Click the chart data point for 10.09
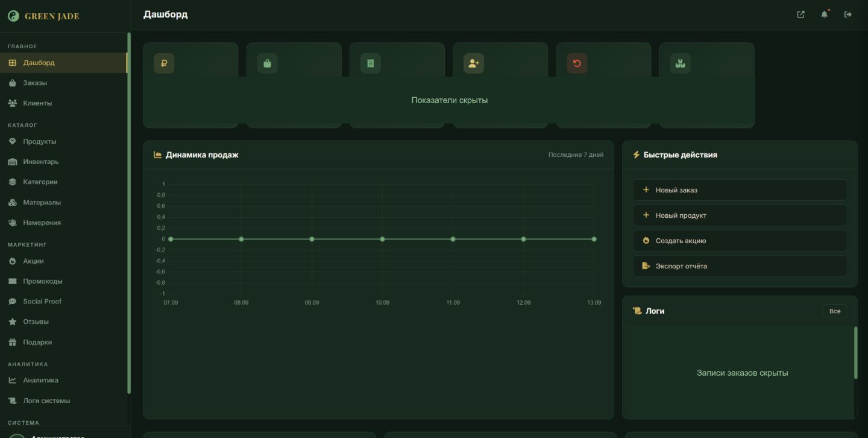This screenshot has height=438, width=868. (x=382, y=240)
